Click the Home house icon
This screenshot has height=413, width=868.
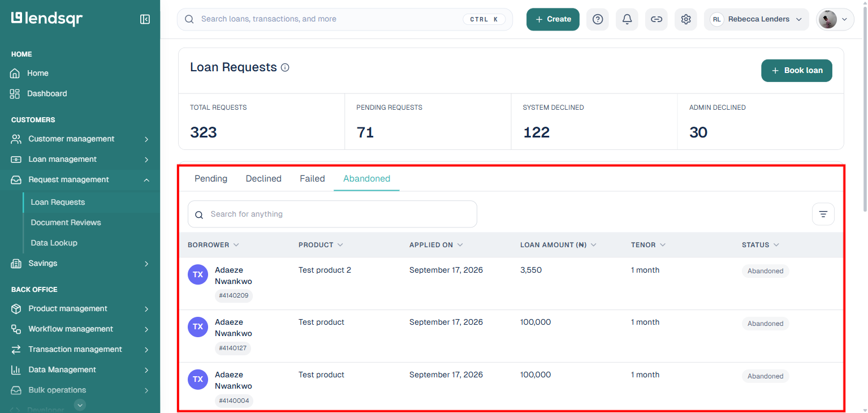[15, 74]
